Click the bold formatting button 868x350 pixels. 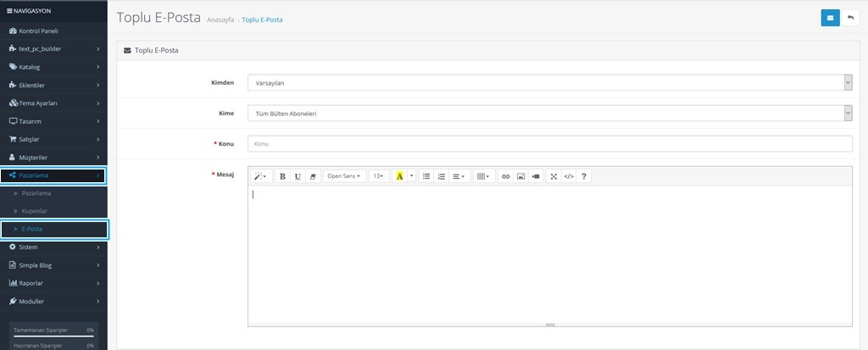click(x=283, y=176)
